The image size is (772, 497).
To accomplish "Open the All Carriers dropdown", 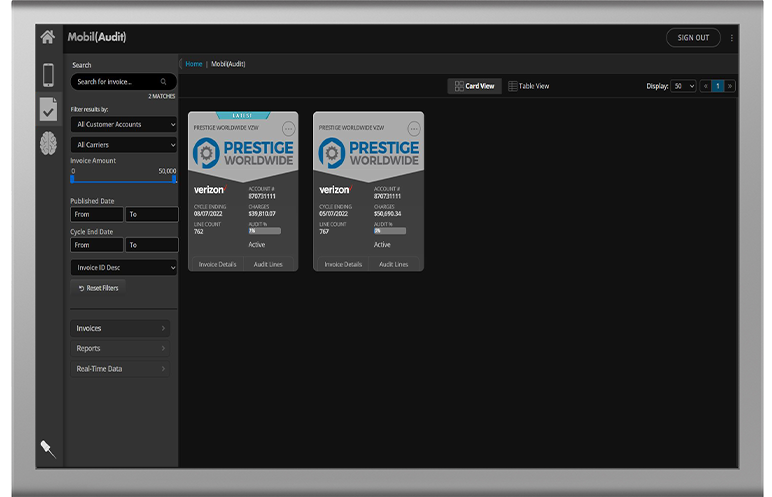I will [124, 145].
